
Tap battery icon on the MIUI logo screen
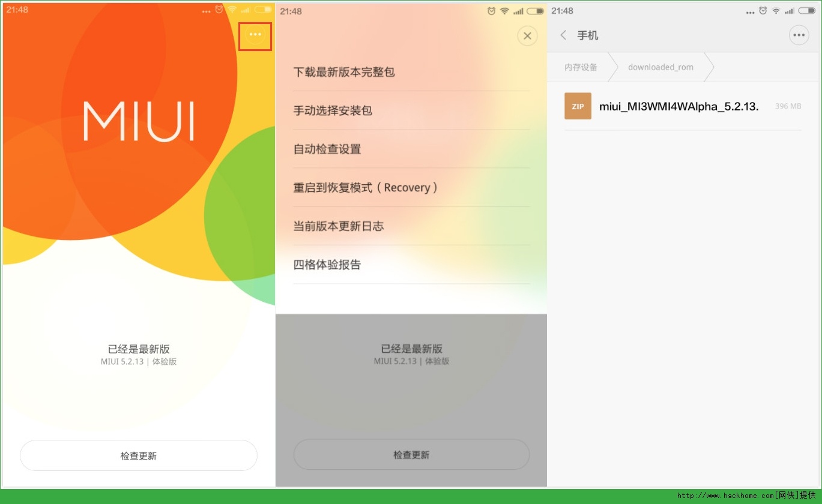coord(262,10)
